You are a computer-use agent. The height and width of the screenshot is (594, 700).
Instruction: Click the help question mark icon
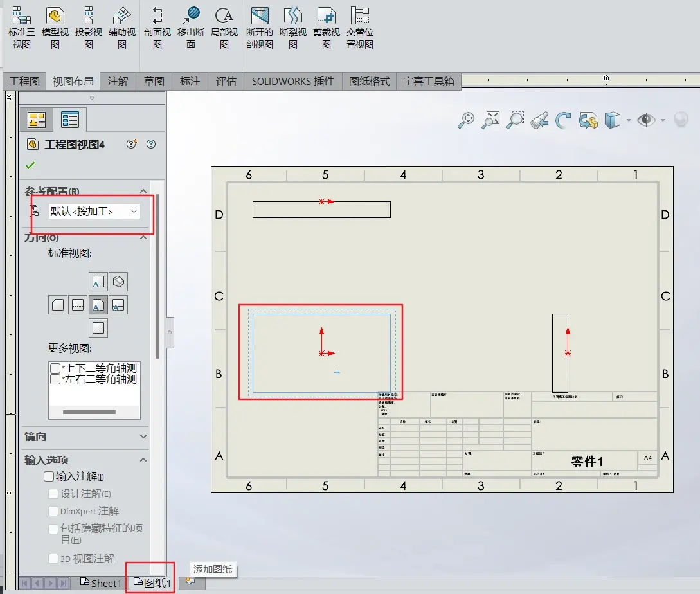click(151, 144)
